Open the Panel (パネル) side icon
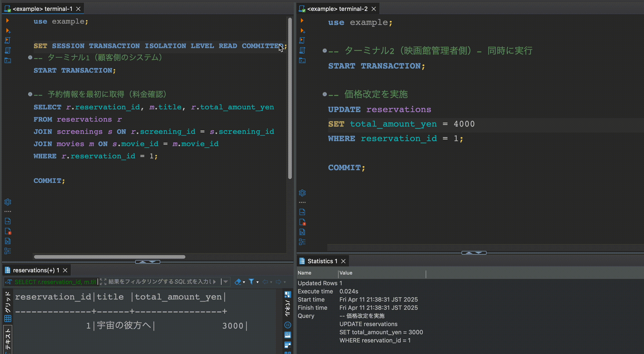Screen dimensions: 644x354 point(288,304)
